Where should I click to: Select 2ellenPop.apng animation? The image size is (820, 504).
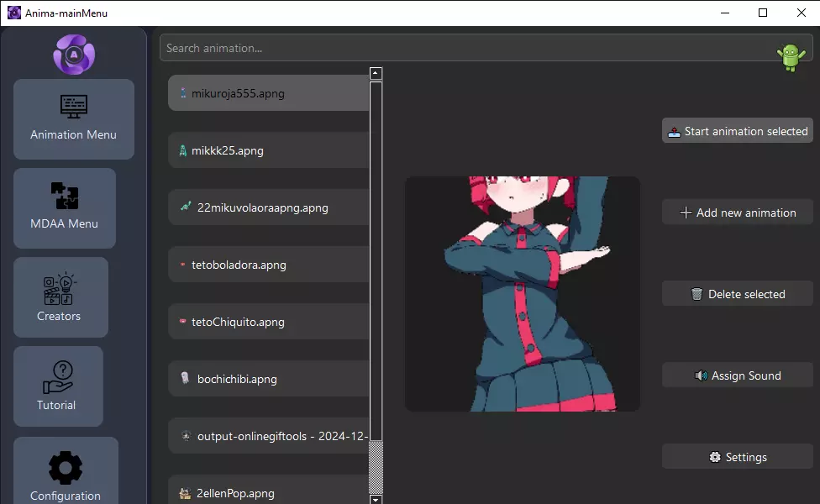coord(268,491)
